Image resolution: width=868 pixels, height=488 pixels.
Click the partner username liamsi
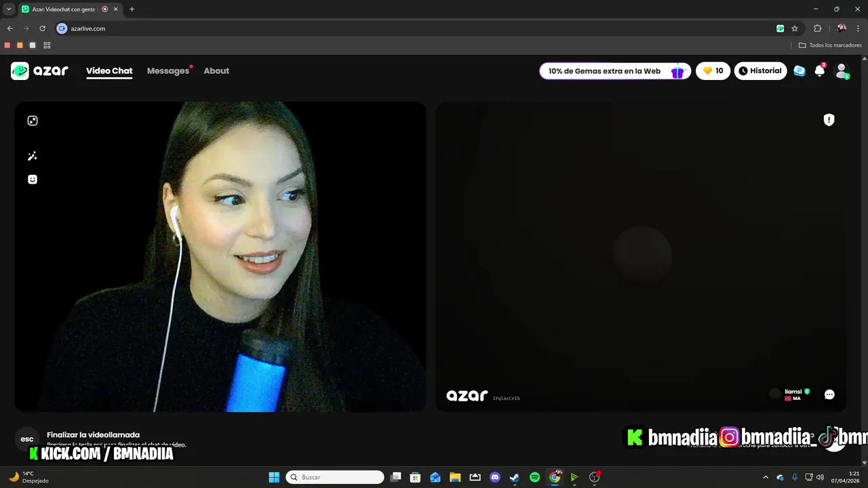[x=793, y=391]
